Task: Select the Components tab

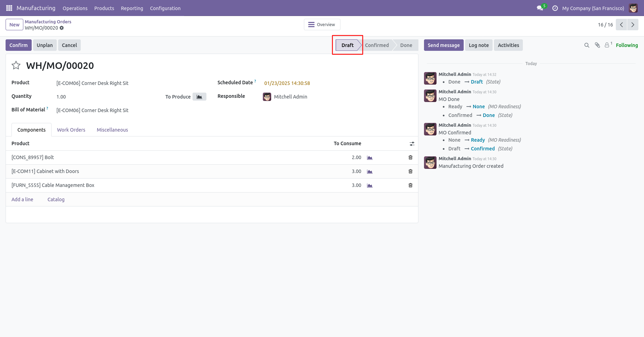Action: 31,130
